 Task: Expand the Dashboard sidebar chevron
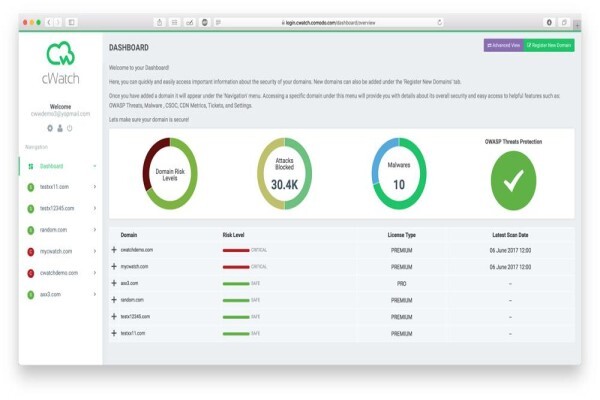tap(95, 166)
